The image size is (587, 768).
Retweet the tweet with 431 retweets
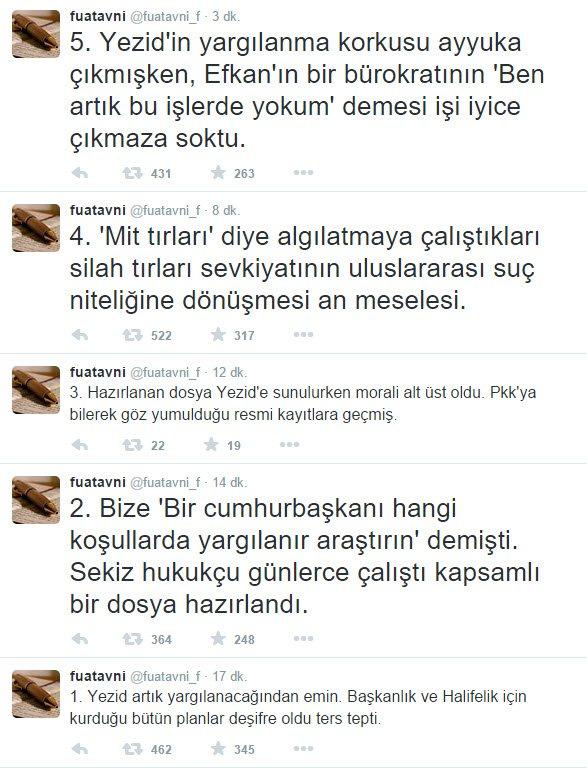click(132, 173)
